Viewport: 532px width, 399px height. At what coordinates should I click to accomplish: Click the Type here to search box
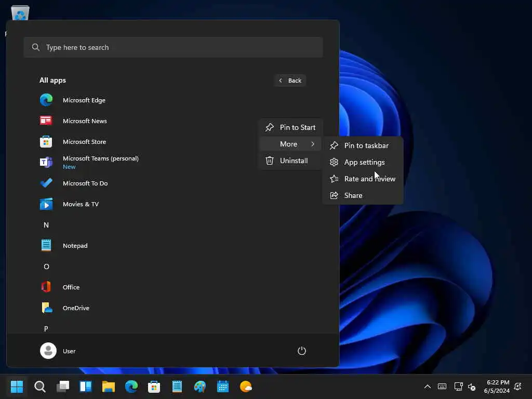173,47
